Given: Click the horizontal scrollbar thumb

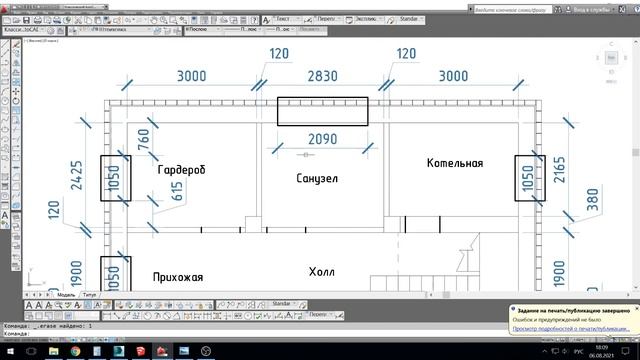Looking at the screenshot, I should pyautogui.click(x=446, y=295).
